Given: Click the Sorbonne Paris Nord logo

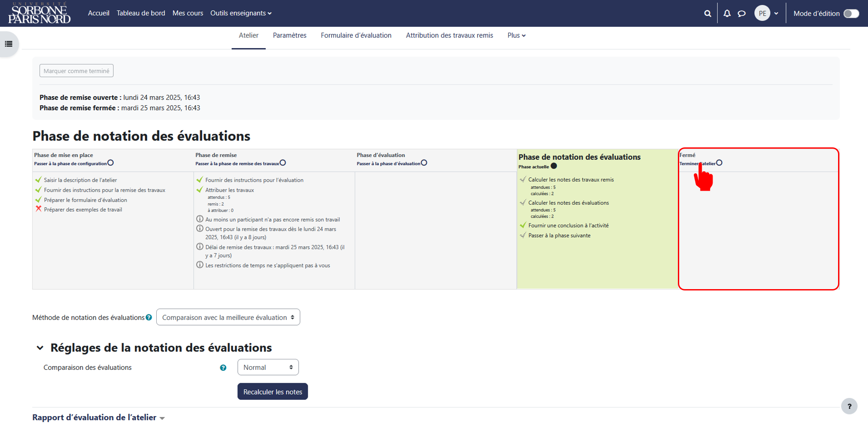Looking at the screenshot, I should [x=39, y=13].
